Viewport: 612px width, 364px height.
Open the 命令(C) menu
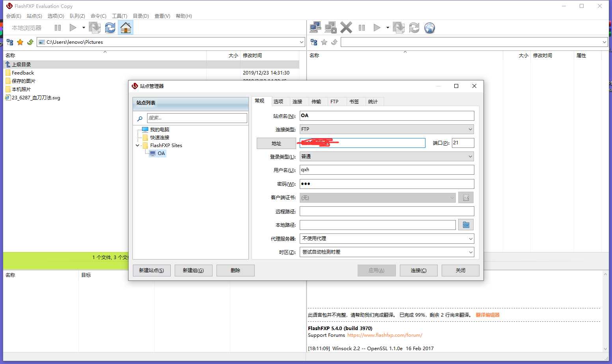pos(98,16)
